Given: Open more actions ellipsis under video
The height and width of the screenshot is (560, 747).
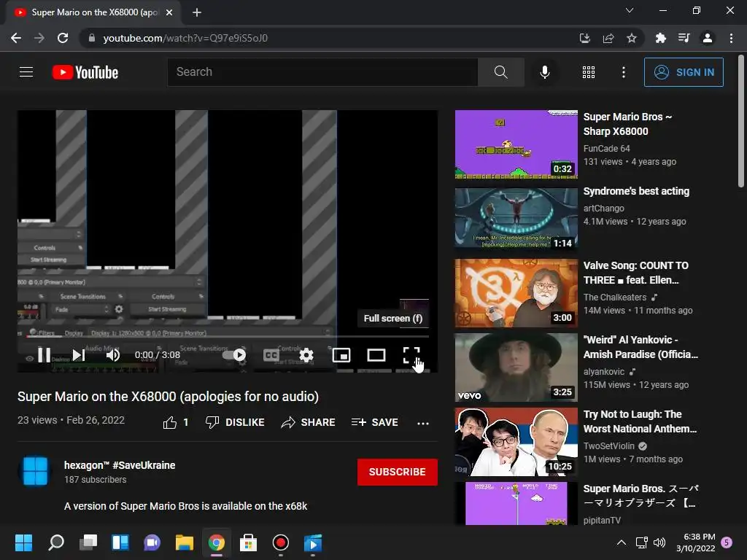Looking at the screenshot, I should (423, 423).
